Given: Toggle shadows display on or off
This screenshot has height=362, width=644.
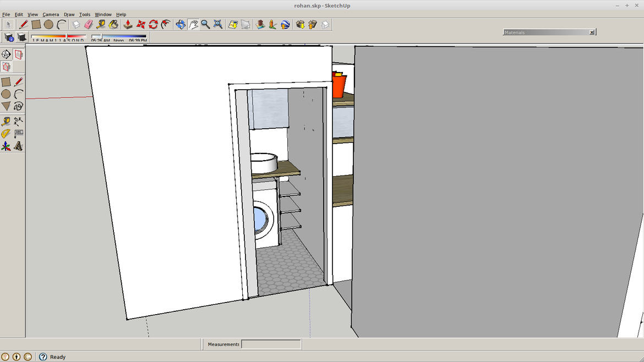Looking at the screenshot, I should click(x=21, y=37).
